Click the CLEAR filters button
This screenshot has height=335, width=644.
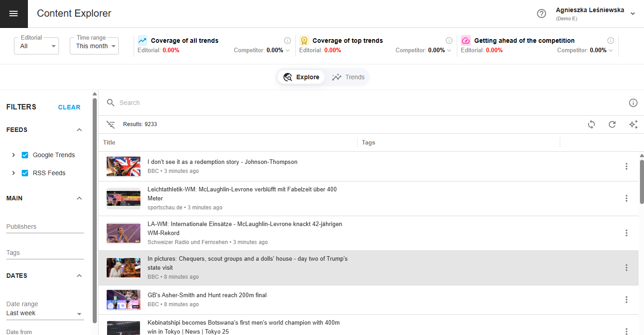[x=69, y=107]
